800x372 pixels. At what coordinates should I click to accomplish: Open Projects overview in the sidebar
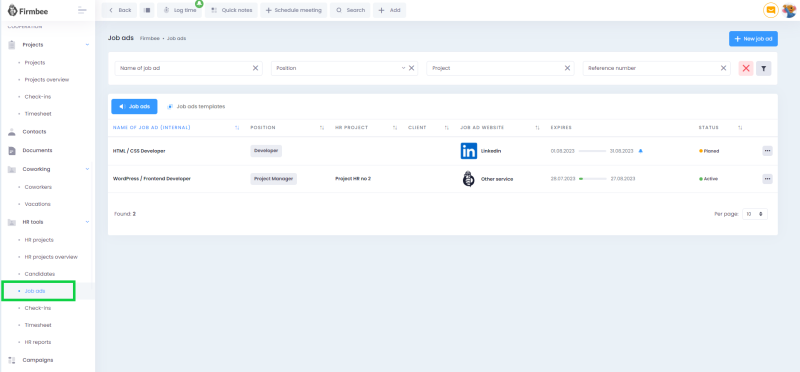tap(47, 80)
